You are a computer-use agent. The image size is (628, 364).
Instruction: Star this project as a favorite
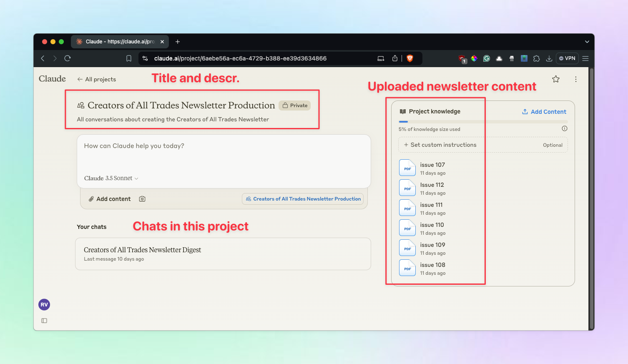click(556, 79)
